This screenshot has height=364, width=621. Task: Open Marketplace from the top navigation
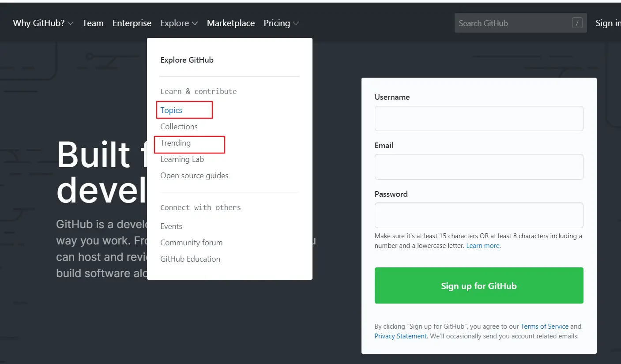[x=231, y=23]
